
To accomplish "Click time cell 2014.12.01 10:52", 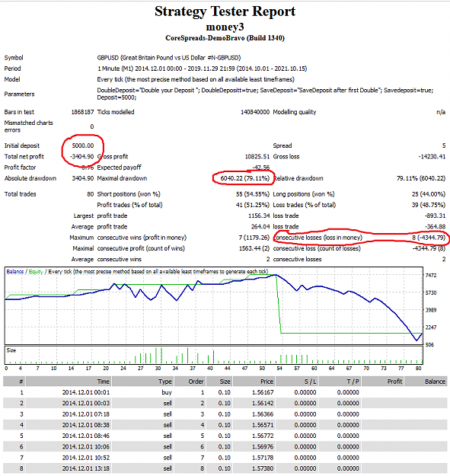I will click(86, 458).
